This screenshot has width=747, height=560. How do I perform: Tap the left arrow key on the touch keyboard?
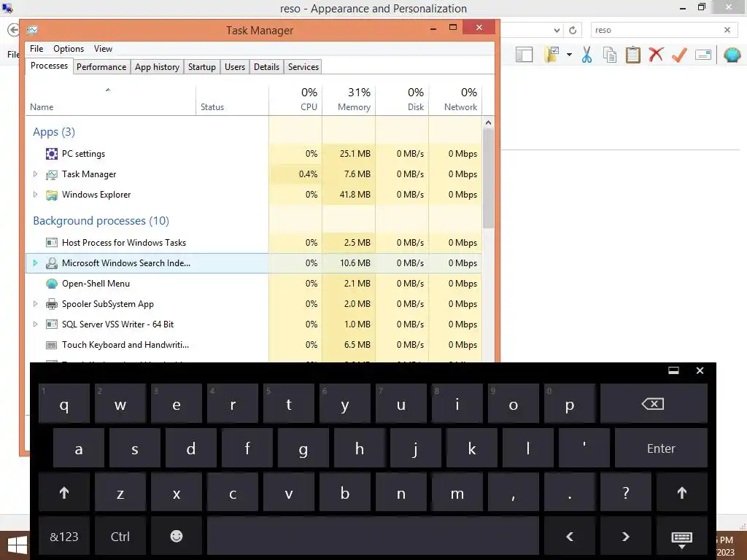click(x=570, y=536)
